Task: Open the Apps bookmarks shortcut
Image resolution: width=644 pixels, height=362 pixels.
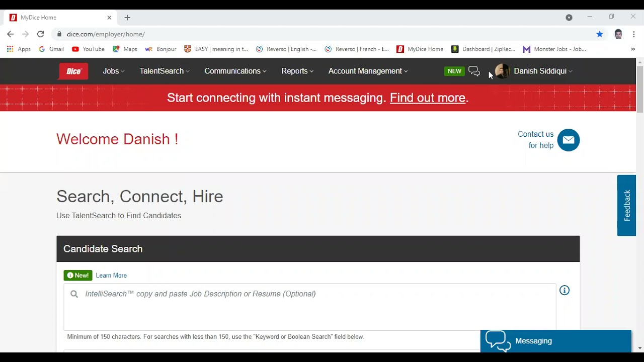Action: click(19, 49)
